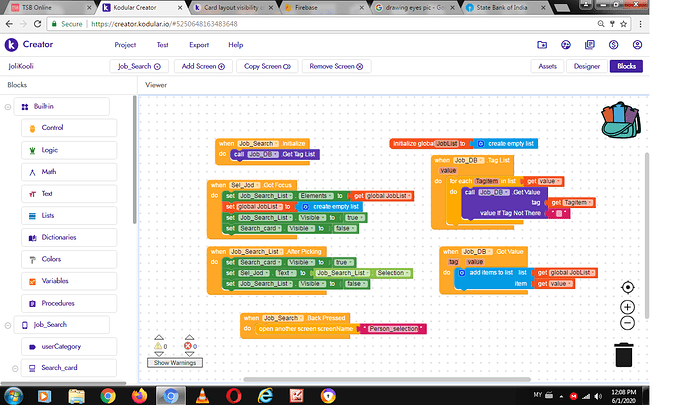Zoom in with the plus icon
Screen dimensions: 690x405
coord(627,307)
